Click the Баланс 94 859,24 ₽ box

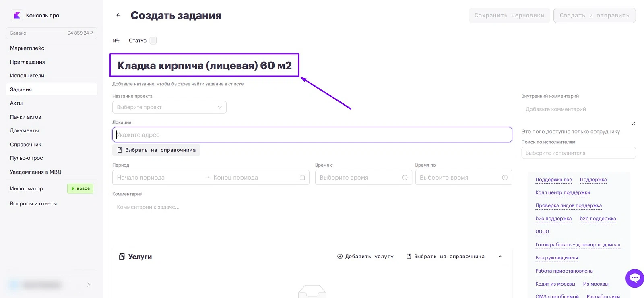(52, 33)
